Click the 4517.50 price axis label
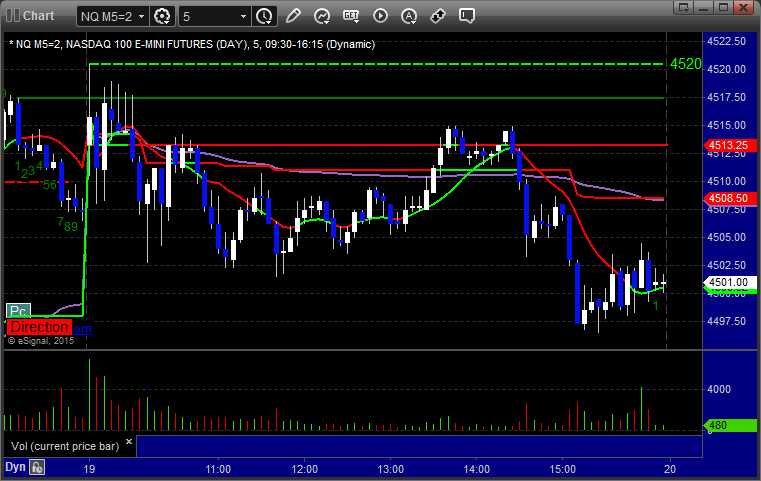The height and width of the screenshot is (481, 761). pos(727,97)
